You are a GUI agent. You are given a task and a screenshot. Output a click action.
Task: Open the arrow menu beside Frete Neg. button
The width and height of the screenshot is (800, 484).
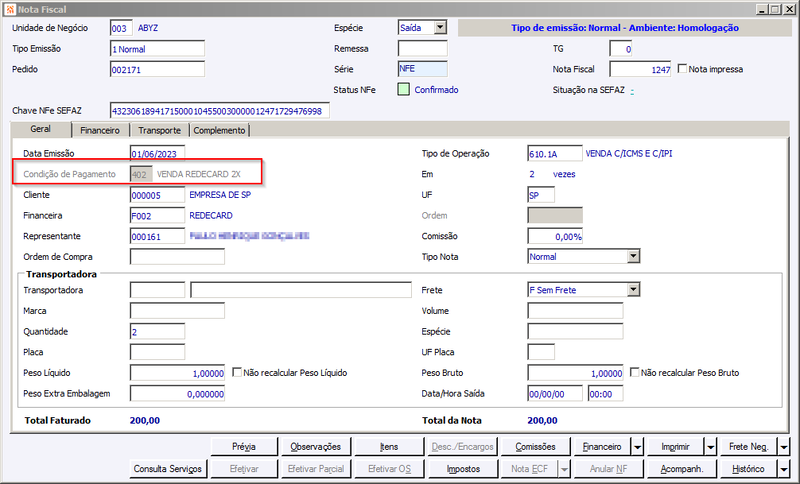click(x=784, y=447)
